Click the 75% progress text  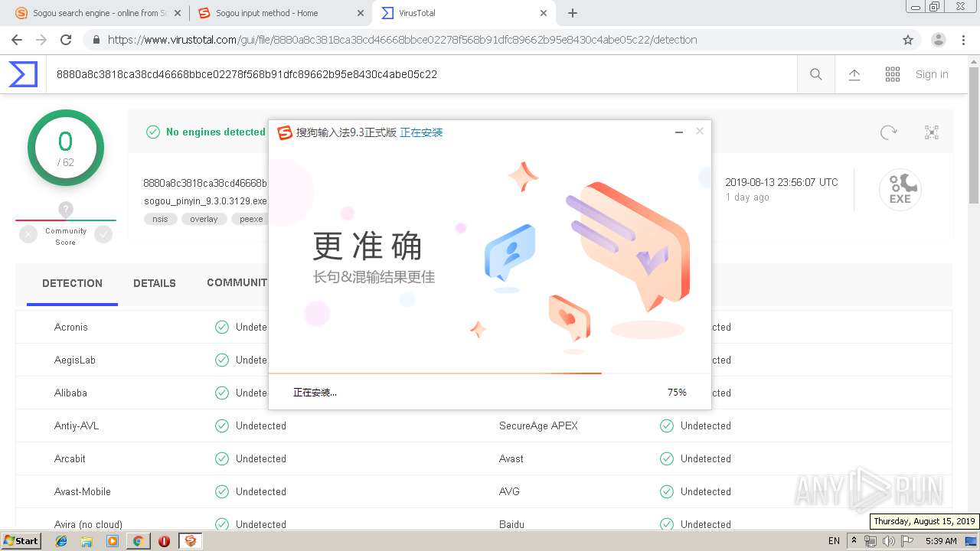[x=677, y=393]
